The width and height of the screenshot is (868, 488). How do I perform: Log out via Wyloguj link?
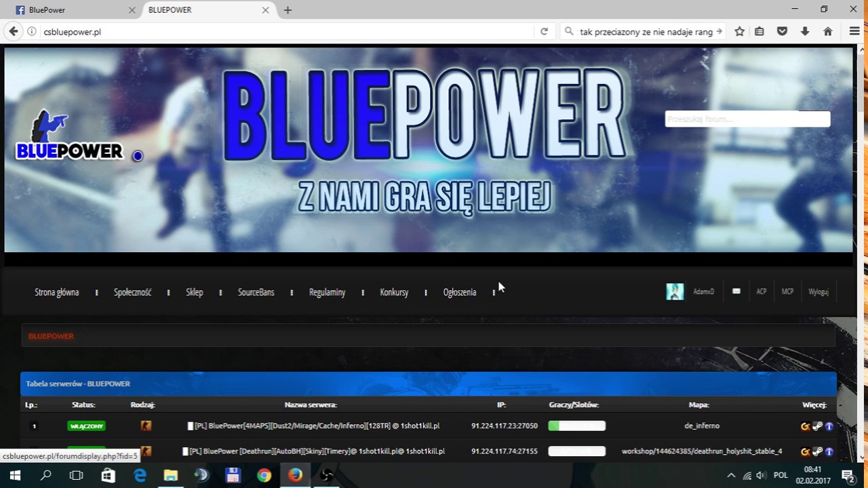[x=818, y=291]
